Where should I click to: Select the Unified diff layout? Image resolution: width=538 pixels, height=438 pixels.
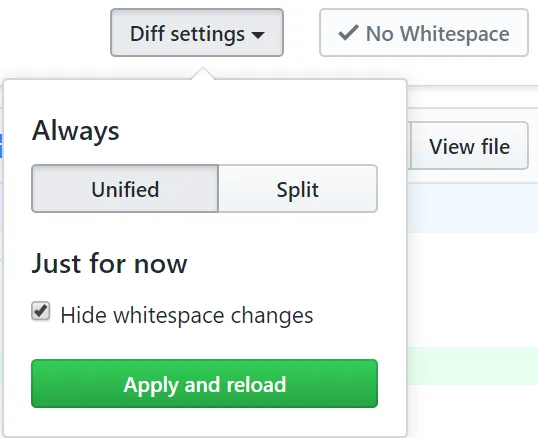coord(125,189)
